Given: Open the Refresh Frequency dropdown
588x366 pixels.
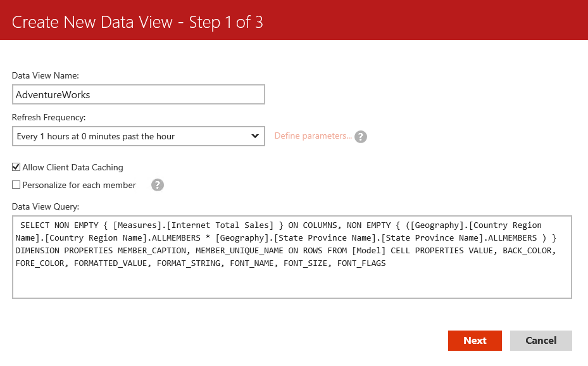Looking at the screenshot, I should (138, 136).
